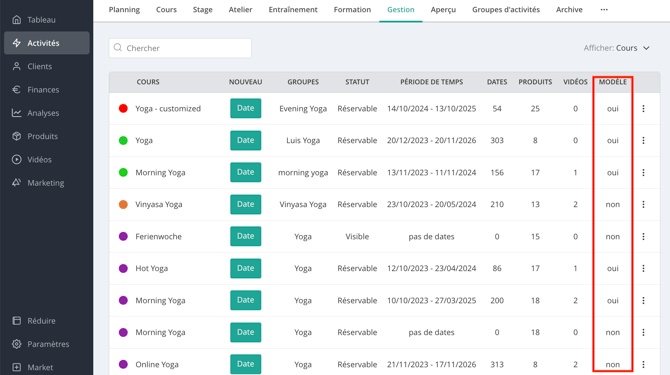This screenshot has height=375, width=670.
Task: Click the red color dot of Yoga - customized
Action: point(123,108)
